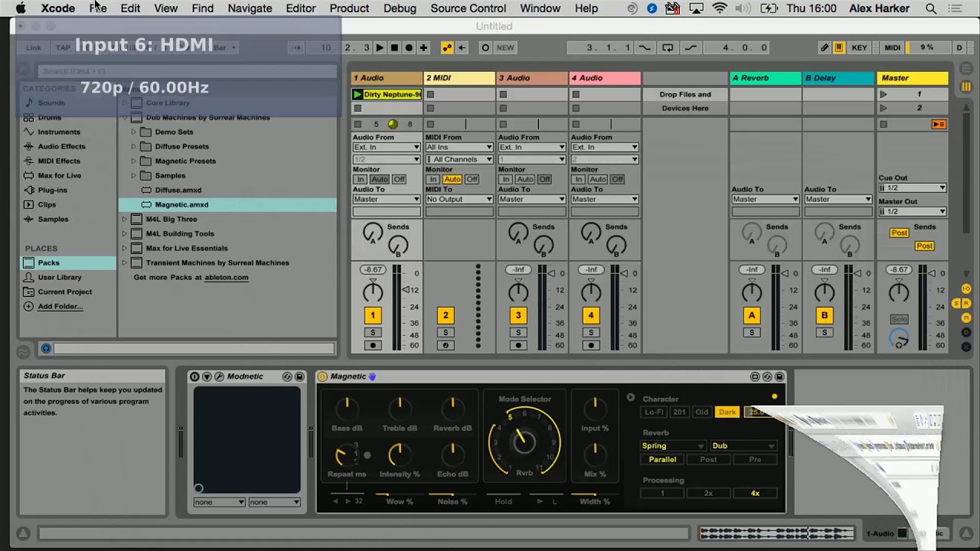Click the Session Record circle button
The image size is (980, 551).
click(485, 47)
